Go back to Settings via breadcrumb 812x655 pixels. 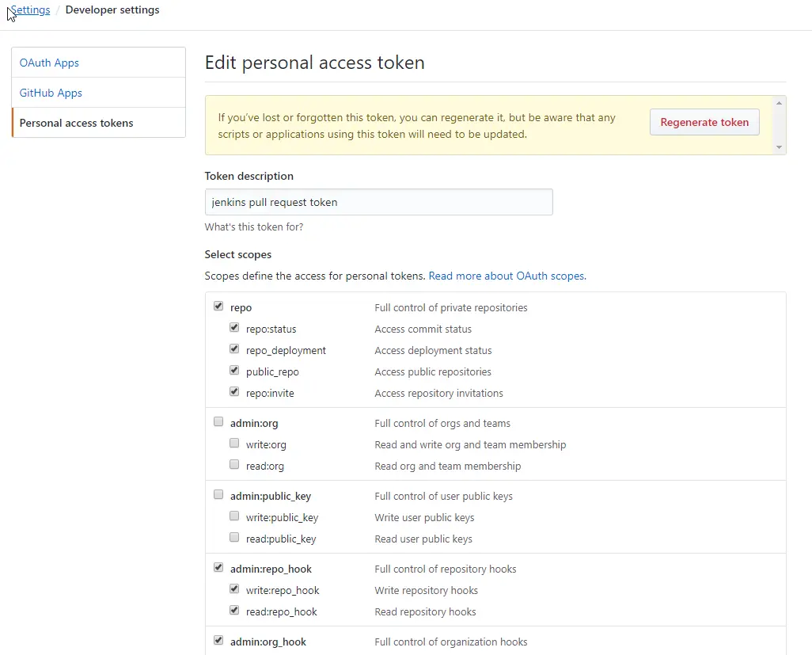(31, 10)
